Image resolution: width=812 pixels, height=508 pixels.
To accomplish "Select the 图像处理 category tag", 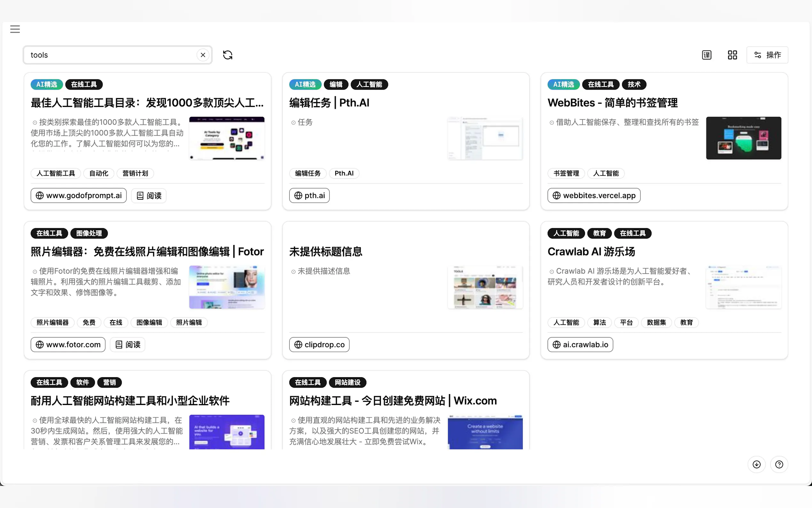I will [89, 233].
